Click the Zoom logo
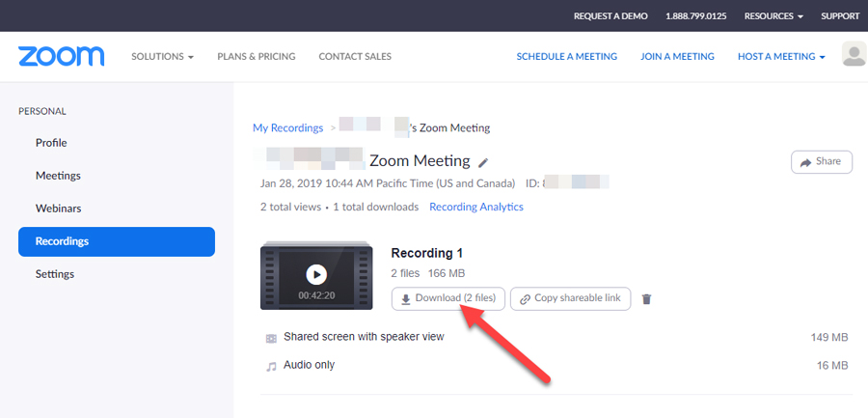Screen dimensions: 868x418 click(x=61, y=56)
